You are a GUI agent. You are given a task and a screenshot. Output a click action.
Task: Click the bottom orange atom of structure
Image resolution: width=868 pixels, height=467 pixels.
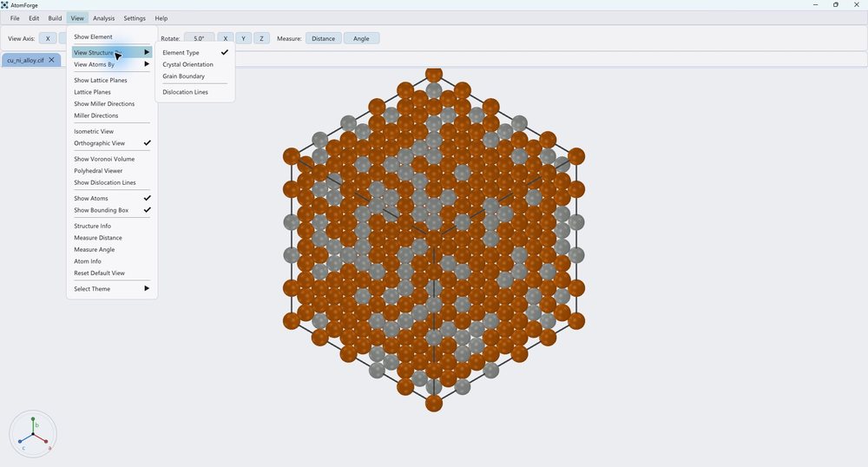(x=434, y=403)
